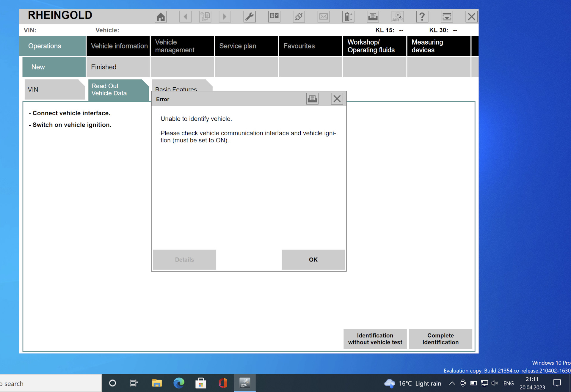Click the envelope mail icon

(324, 17)
